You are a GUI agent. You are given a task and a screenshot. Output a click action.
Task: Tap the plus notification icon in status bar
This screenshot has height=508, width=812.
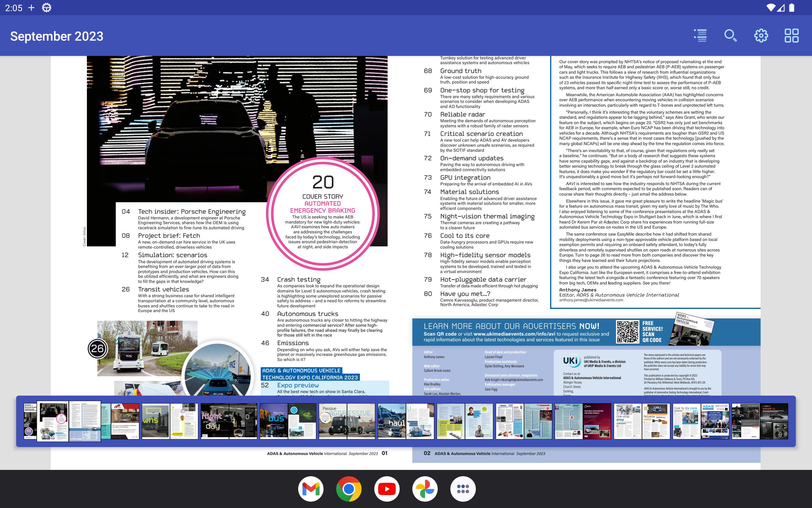tap(31, 8)
